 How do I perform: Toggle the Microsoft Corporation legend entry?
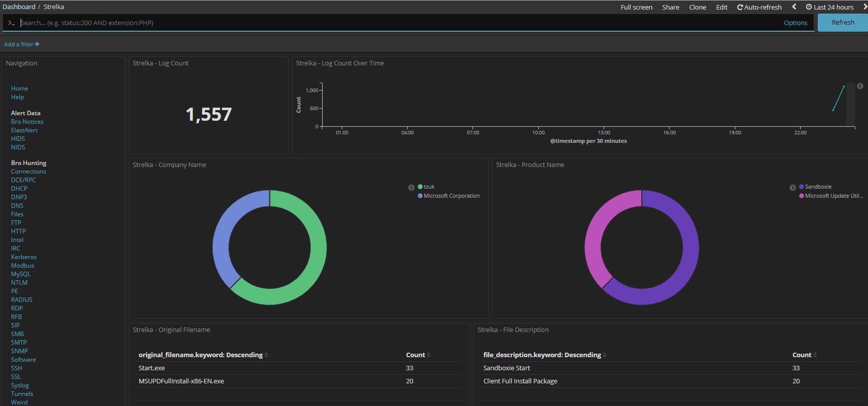click(x=449, y=196)
